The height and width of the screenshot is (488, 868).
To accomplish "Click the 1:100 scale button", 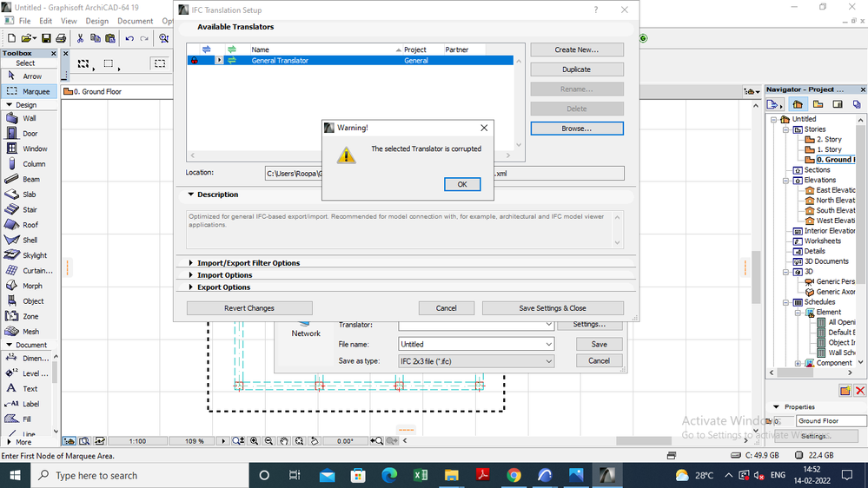I will (137, 441).
